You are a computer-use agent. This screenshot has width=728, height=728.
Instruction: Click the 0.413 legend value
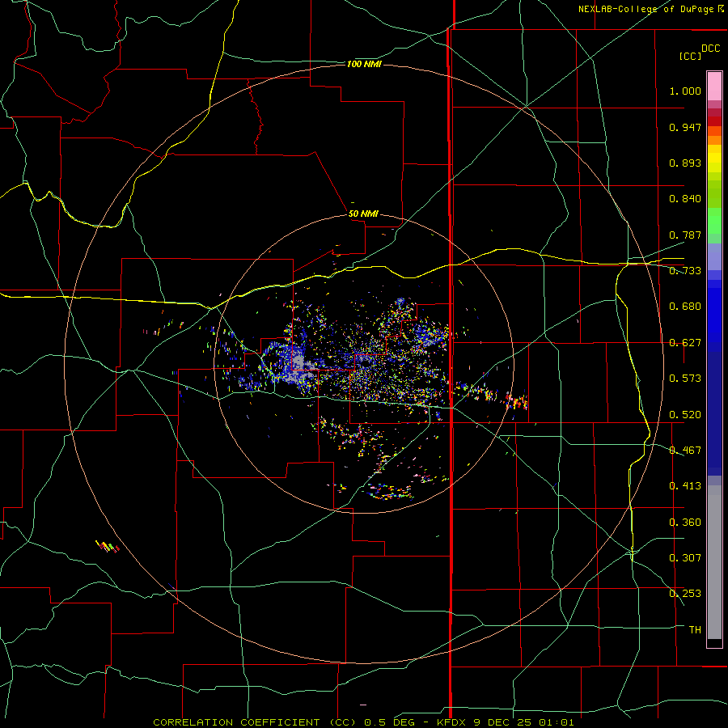685,486
